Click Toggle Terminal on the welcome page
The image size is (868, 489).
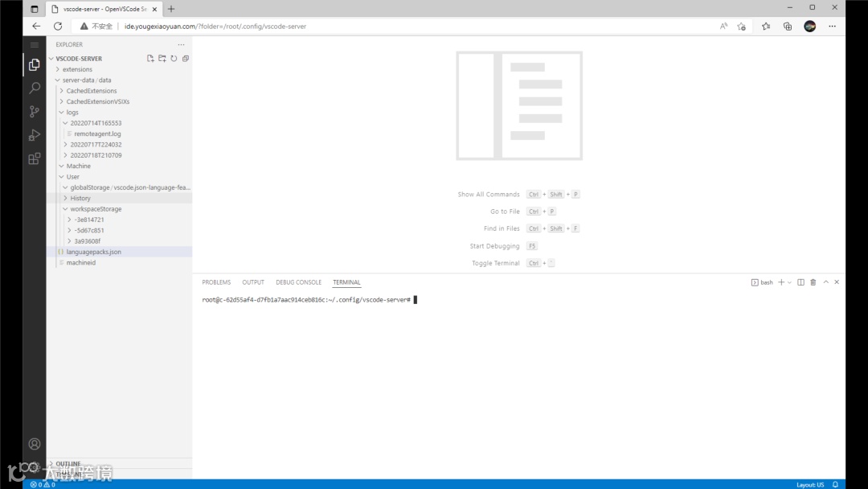(495, 262)
